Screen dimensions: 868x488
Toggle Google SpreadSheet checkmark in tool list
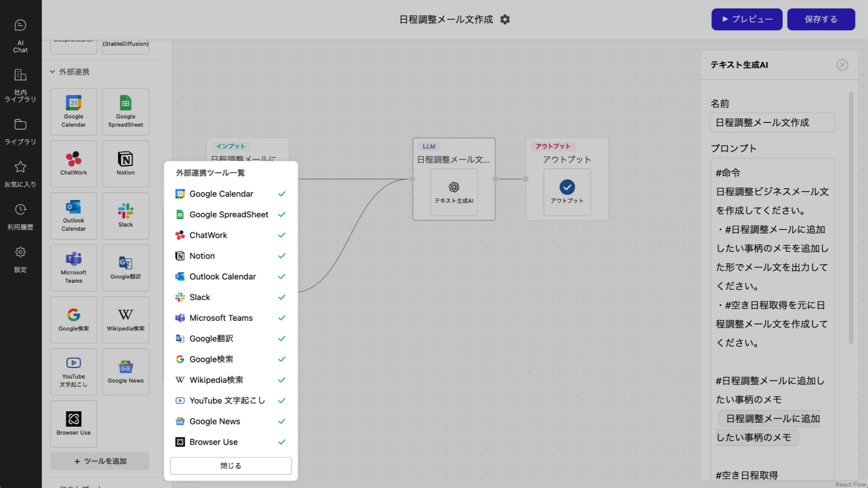coord(282,215)
